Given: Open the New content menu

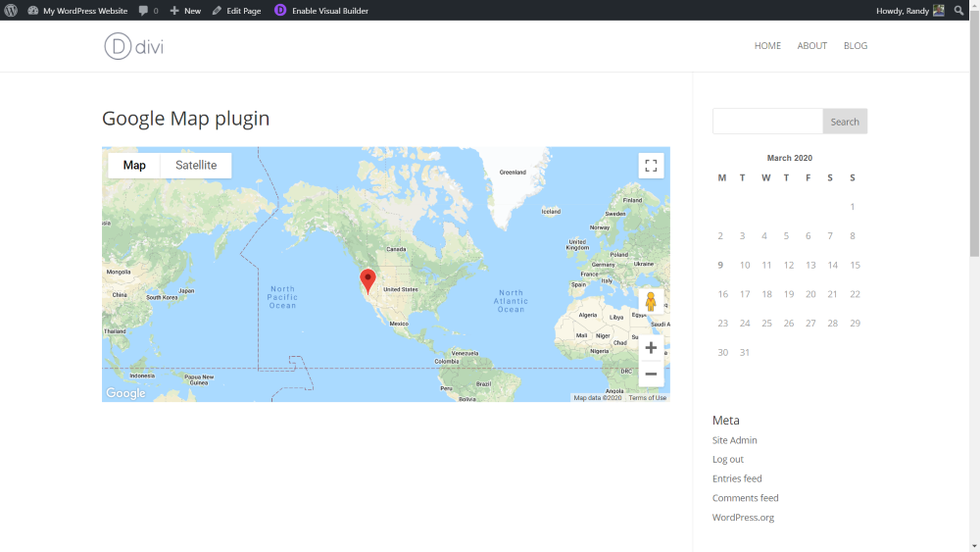Looking at the screenshot, I should 185,11.
